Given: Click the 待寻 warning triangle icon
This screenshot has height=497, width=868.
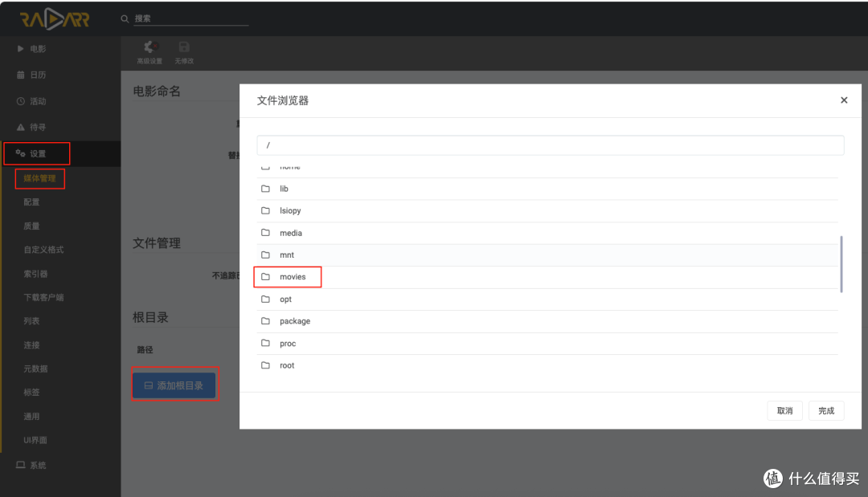Looking at the screenshot, I should pos(20,127).
